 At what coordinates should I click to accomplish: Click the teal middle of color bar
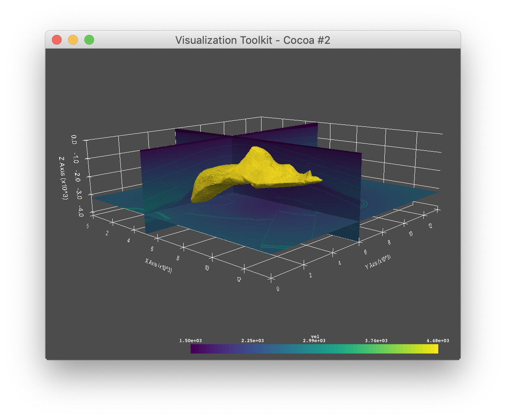[314, 349]
